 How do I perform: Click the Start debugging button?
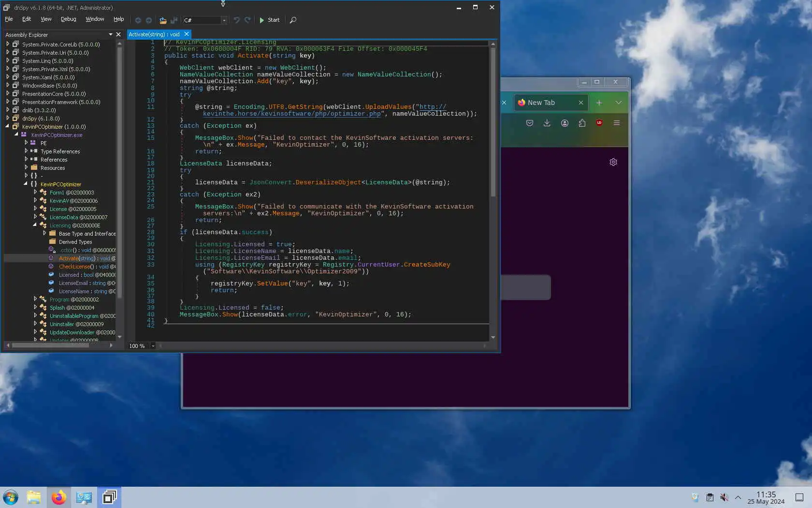coord(269,20)
